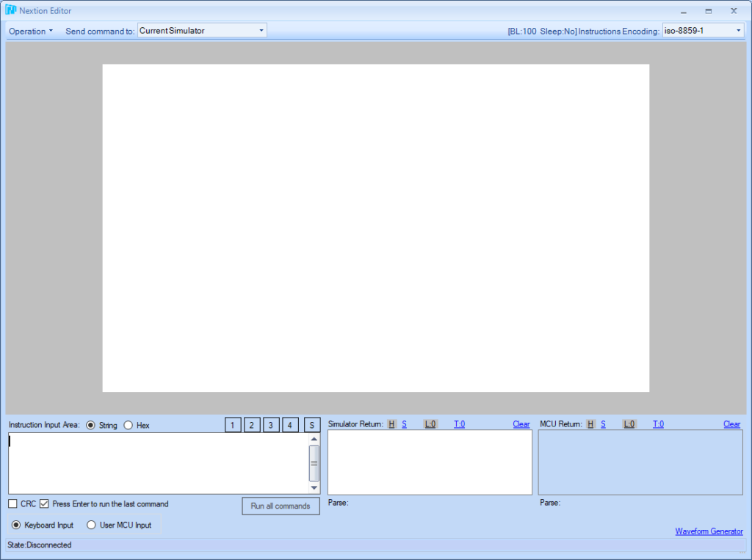Toggle hex display for MCU Return
This screenshot has height=560, width=752.
tap(590, 424)
